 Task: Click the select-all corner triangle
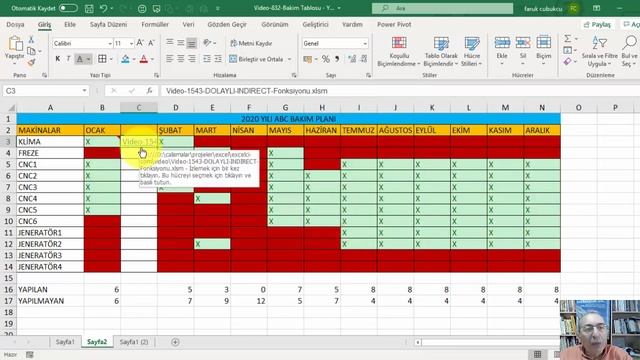11,108
